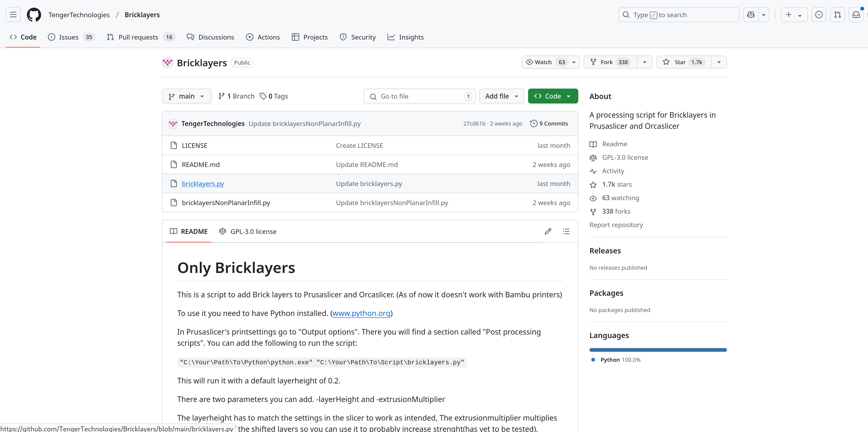The height and width of the screenshot is (432, 868).
Task: Open the README outline list icon
Action: [566, 231]
